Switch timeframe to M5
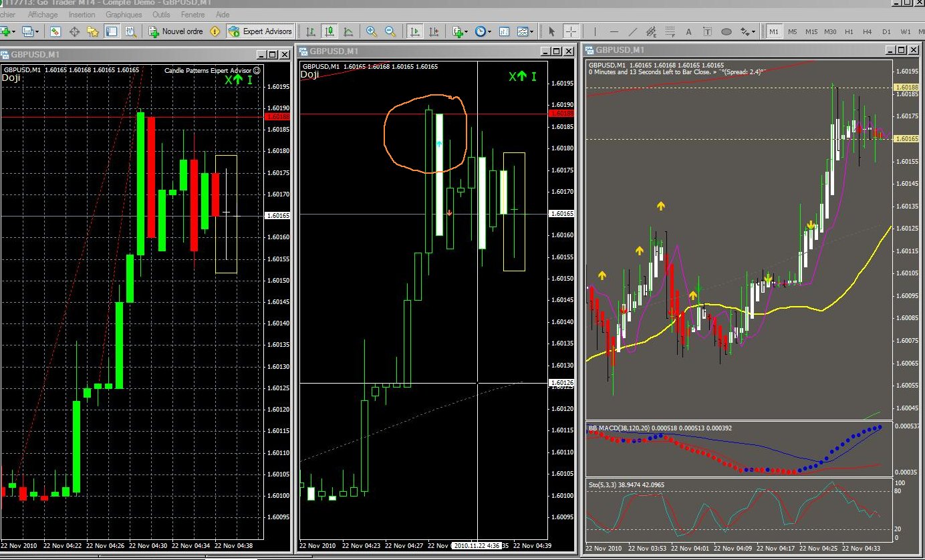Viewport: 925px width, 560px height. [793, 31]
